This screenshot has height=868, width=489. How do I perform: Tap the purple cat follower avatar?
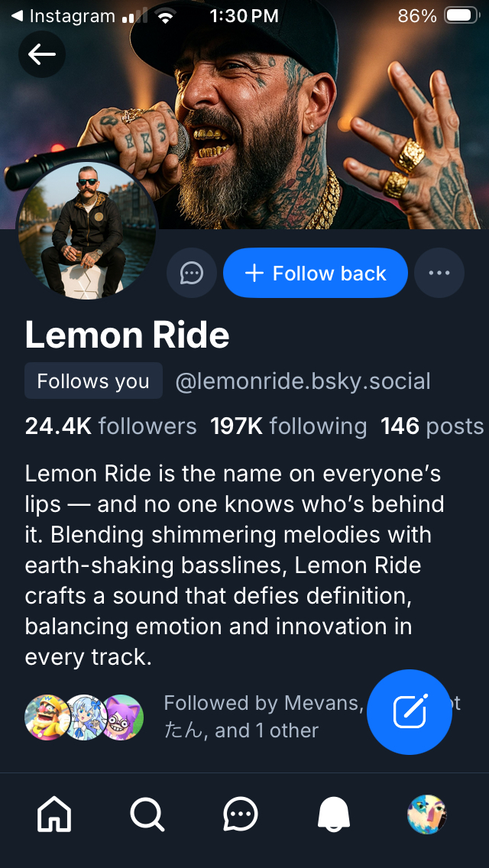point(122,717)
